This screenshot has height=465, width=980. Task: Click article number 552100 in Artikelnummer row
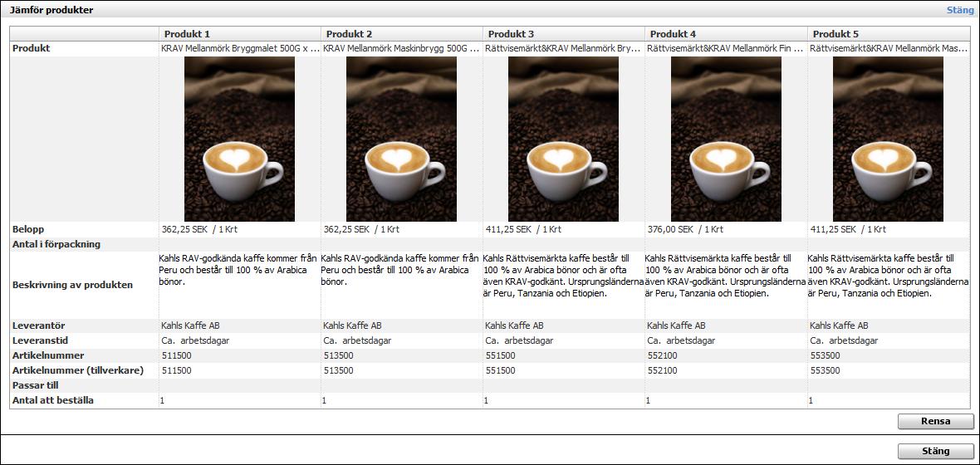pyautogui.click(x=662, y=355)
